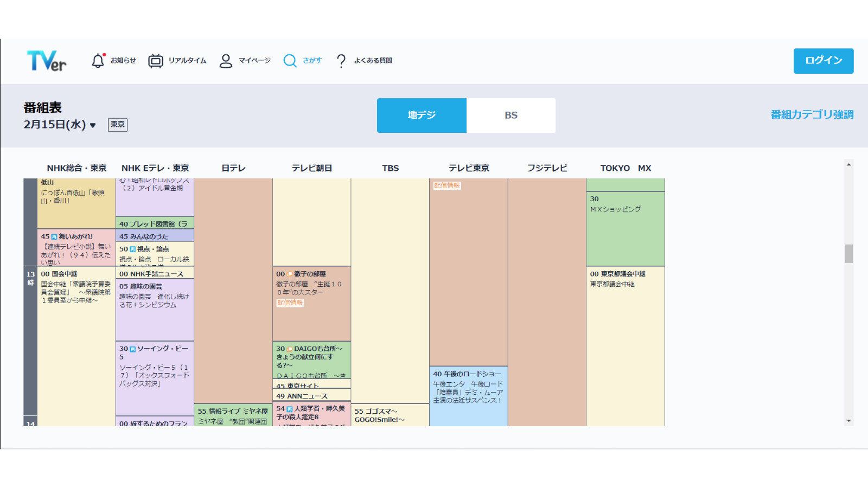Viewport: 868px width, 488px height.
Task: Click the TVer logo
Action: pos(47,61)
